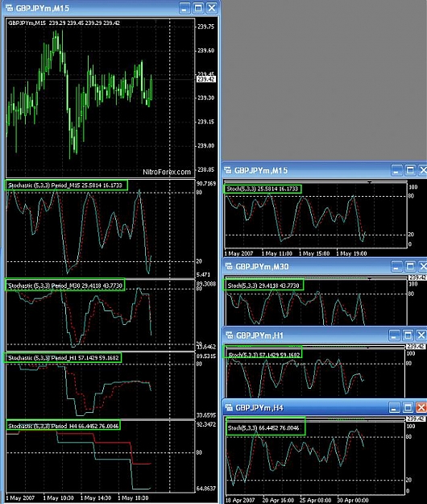Click the 64.8637 scale value of H4 stochastic pane
427x504 pixels.
tap(206, 489)
